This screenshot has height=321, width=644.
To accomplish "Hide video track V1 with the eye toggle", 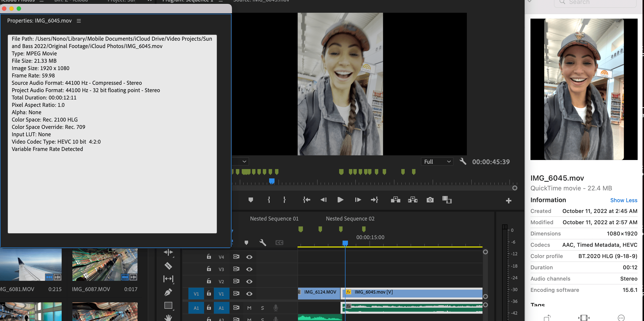I will [x=249, y=294].
